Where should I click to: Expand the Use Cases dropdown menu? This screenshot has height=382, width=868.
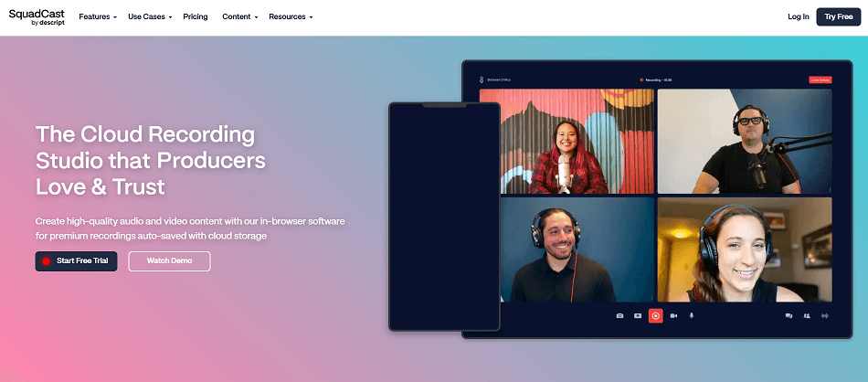150,17
